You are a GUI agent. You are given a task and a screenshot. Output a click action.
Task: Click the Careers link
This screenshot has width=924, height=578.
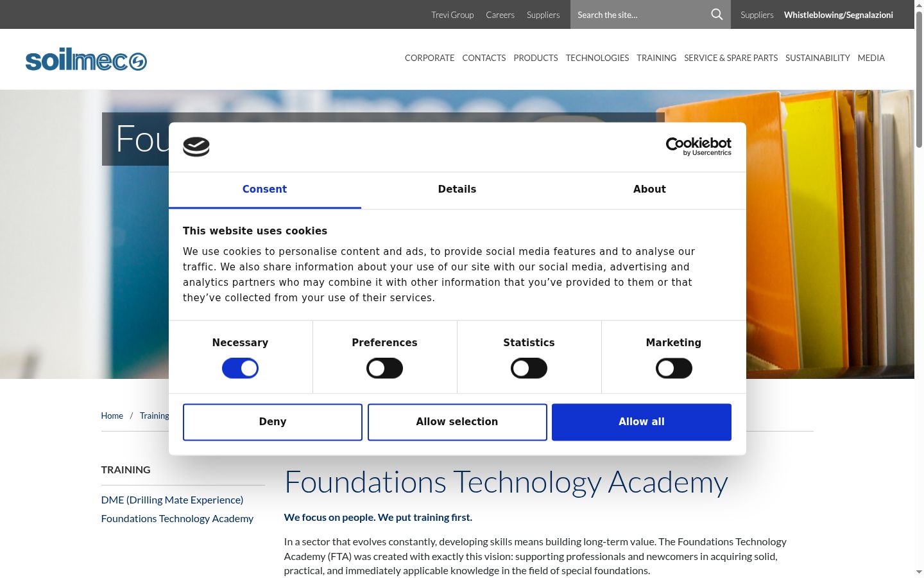tap(500, 15)
